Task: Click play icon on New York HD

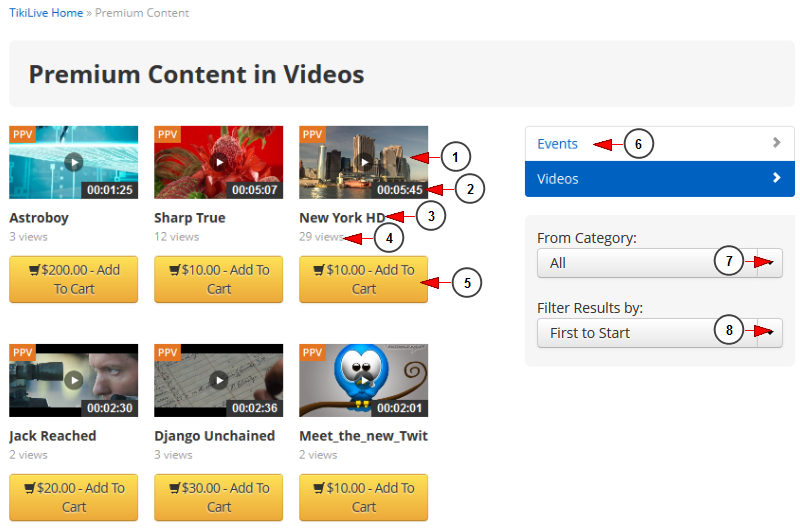Action: [x=364, y=162]
